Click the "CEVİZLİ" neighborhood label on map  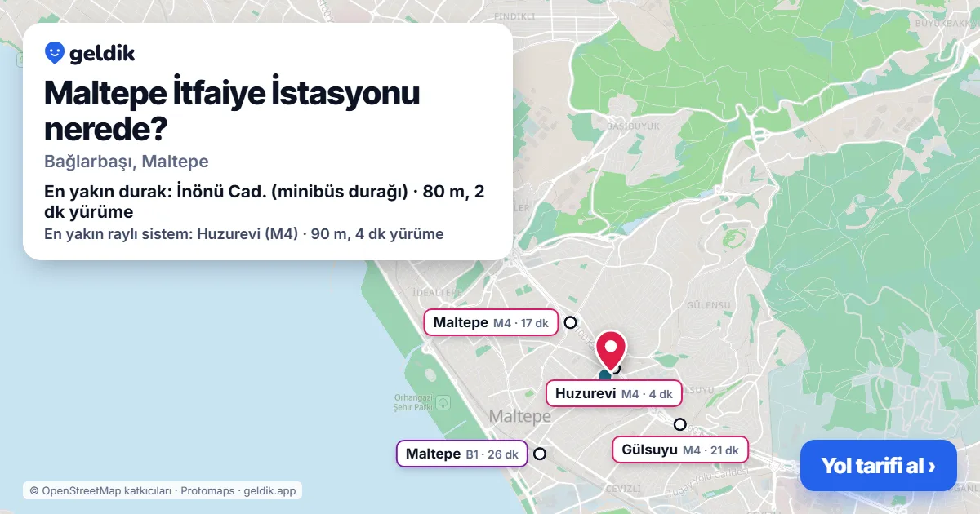click(623, 488)
